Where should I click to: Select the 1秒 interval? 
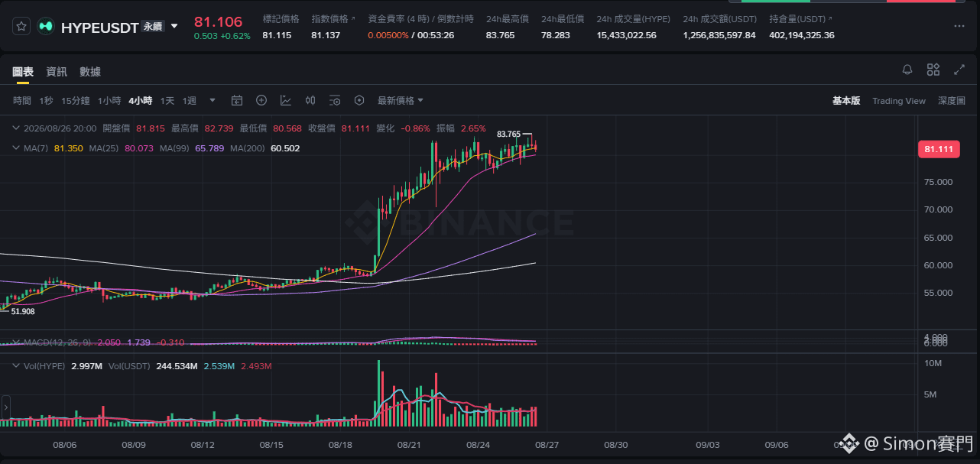click(x=47, y=101)
